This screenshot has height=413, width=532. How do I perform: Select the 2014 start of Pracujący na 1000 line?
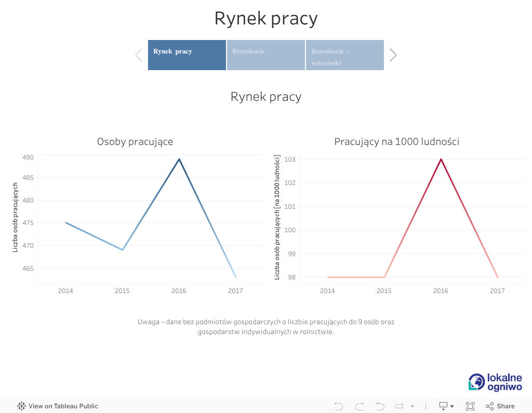pos(328,277)
